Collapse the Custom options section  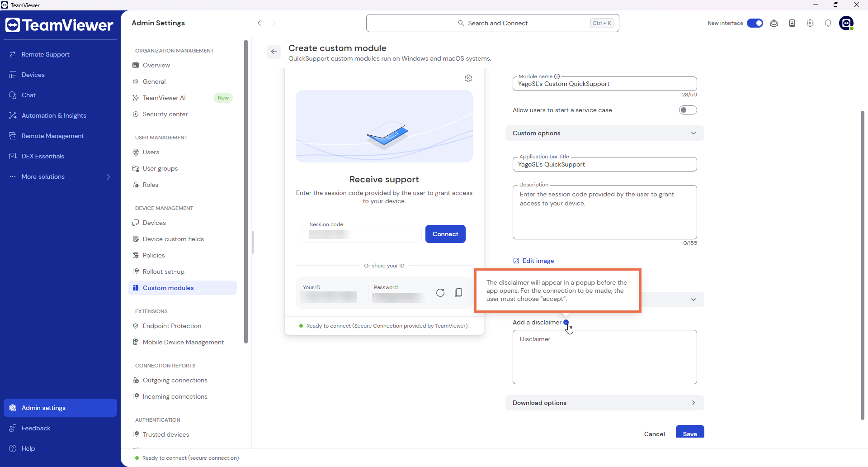click(x=604, y=133)
